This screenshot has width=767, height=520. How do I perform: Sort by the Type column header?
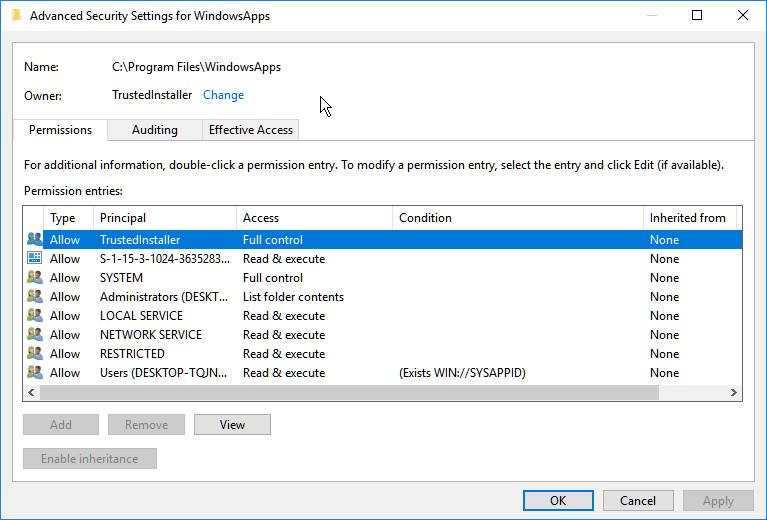tap(68, 218)
